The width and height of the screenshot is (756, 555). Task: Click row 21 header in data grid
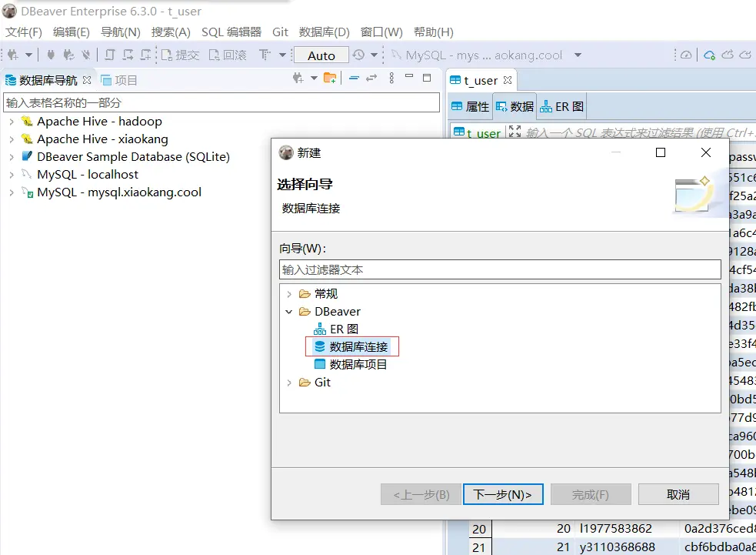pos(479,547)
